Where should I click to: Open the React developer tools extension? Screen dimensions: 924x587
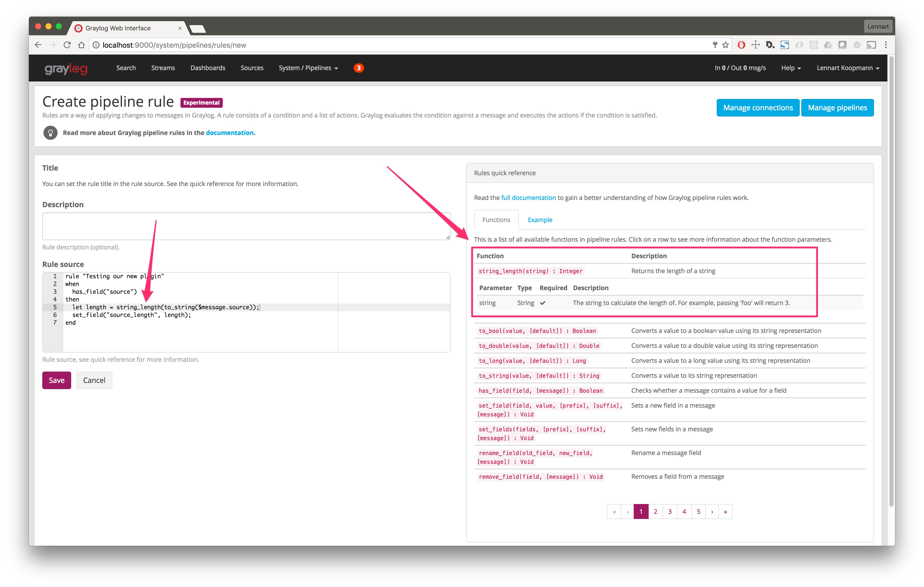click(x=813, y=45)
